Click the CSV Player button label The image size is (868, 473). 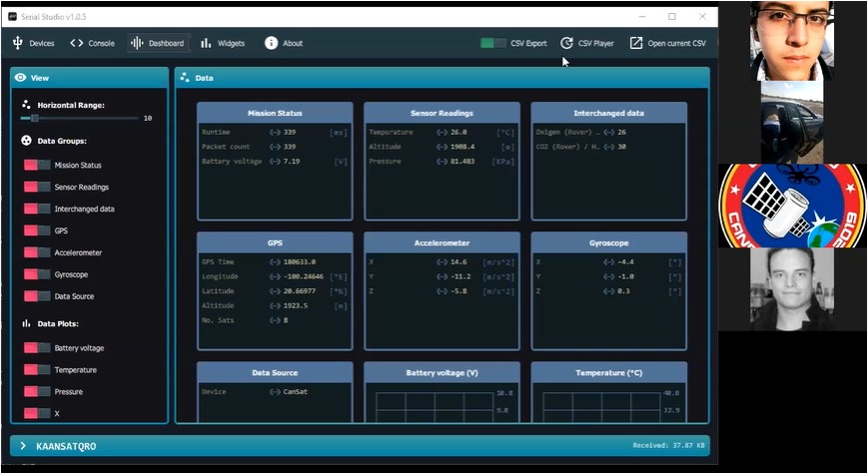[596, 43]
